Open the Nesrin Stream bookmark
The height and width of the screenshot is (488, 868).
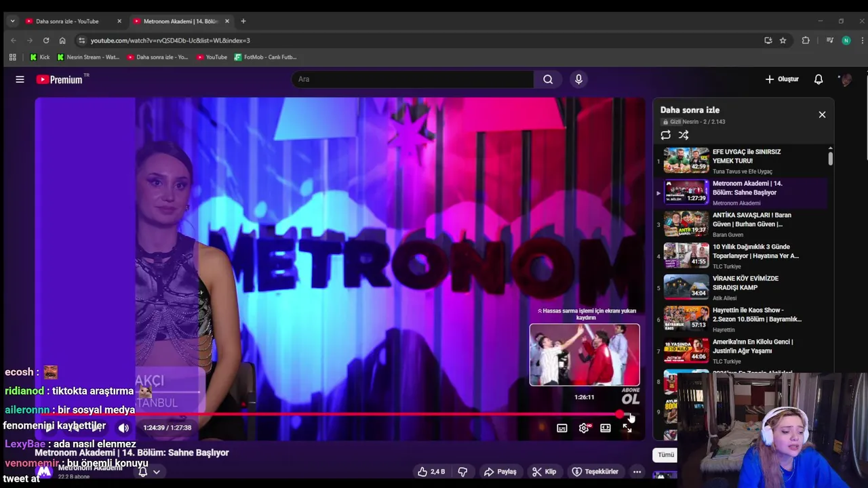[88, 57]
